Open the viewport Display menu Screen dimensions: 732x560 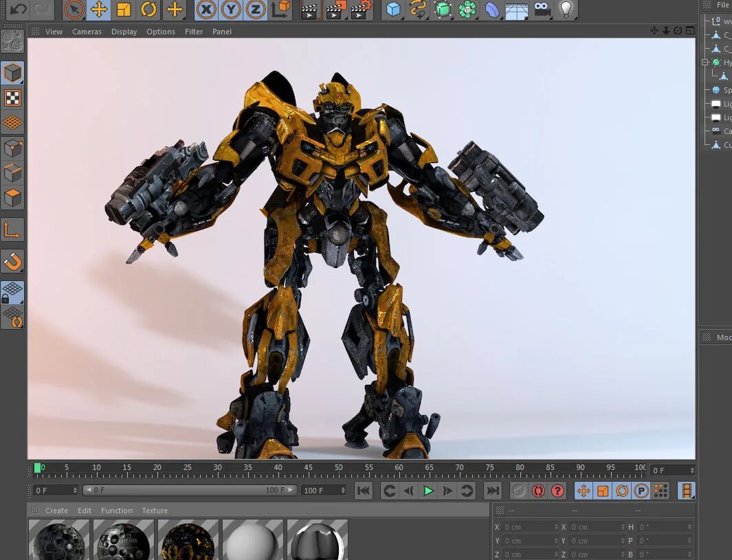[124, 32]
